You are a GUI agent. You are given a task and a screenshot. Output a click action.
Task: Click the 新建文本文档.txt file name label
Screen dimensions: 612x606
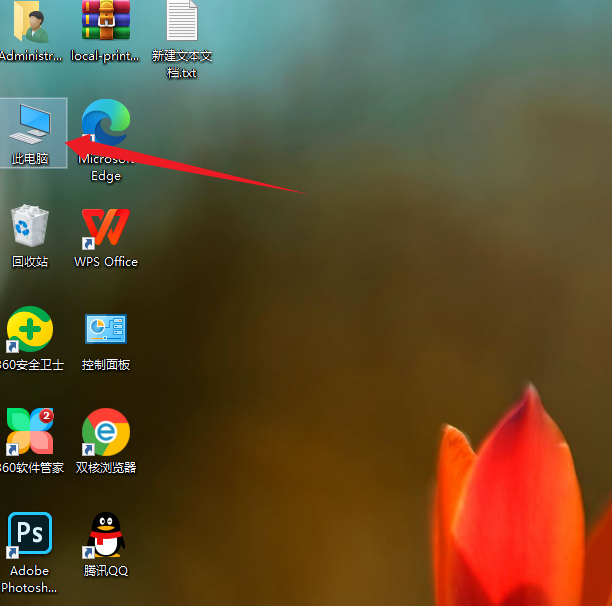[x=182, y=64]
